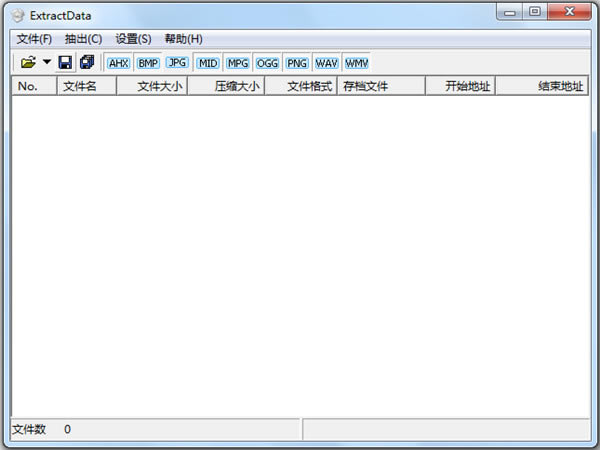
Task: Select the MPG format button
Action: (x=238, y=63)
